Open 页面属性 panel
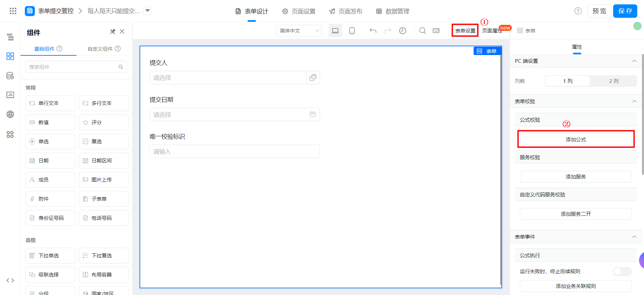Image resolution: width=644 pixels, height=295 pixels. point(492,31)
